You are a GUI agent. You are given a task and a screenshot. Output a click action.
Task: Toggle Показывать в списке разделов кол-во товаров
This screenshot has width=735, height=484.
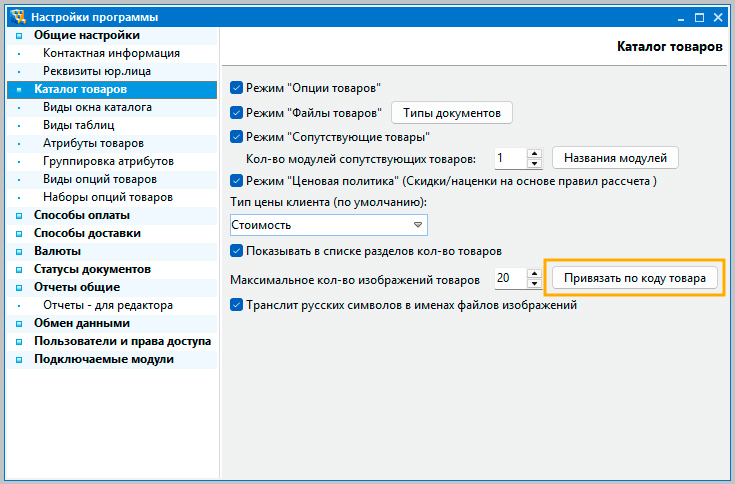pos(236,251)
